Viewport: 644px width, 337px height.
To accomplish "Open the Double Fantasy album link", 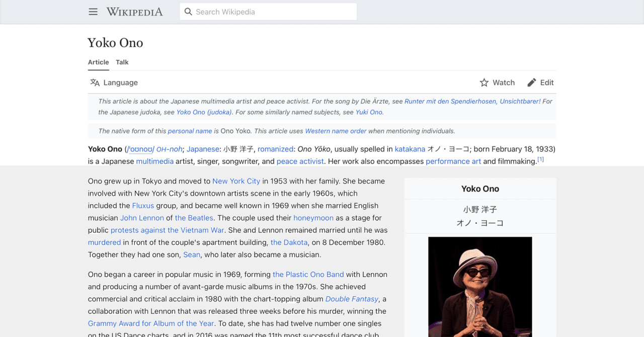I will tap(352, 299).
